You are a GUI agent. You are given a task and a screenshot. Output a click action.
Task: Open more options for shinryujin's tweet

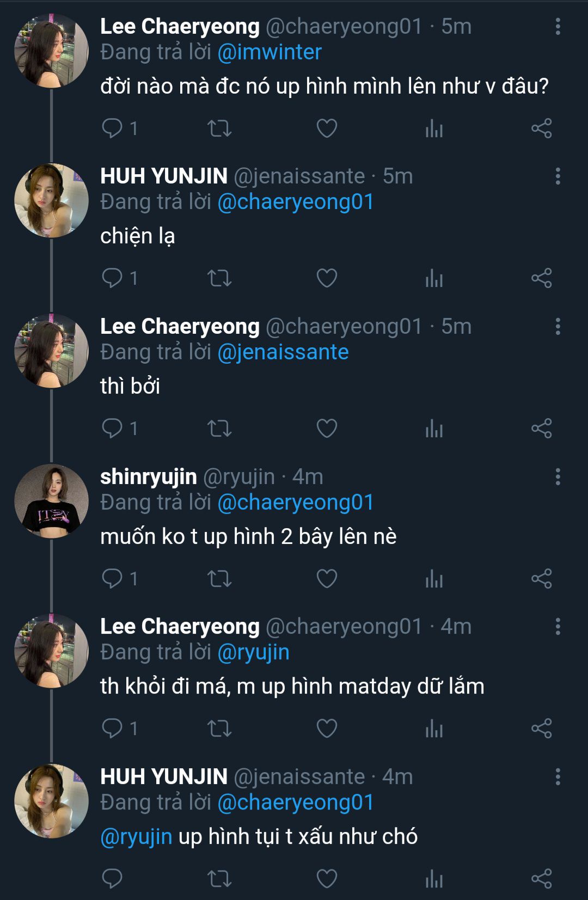point(558,477)
